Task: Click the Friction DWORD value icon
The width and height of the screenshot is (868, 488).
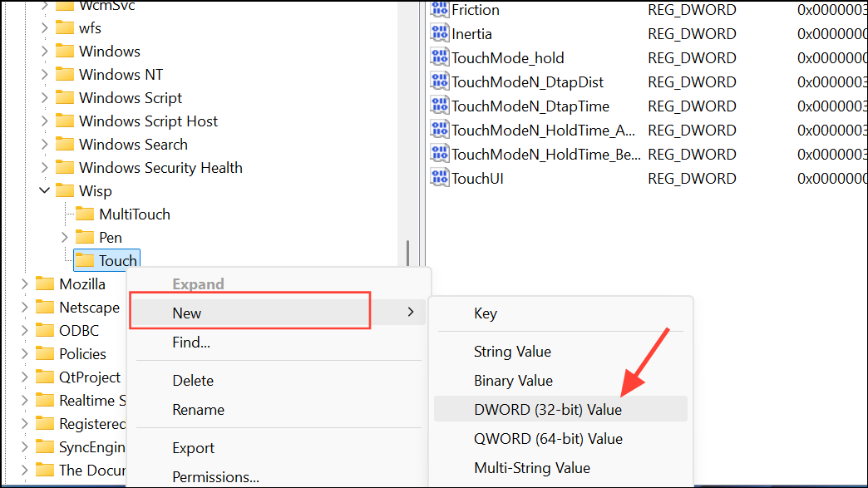Action: click(x=439, y=10)
